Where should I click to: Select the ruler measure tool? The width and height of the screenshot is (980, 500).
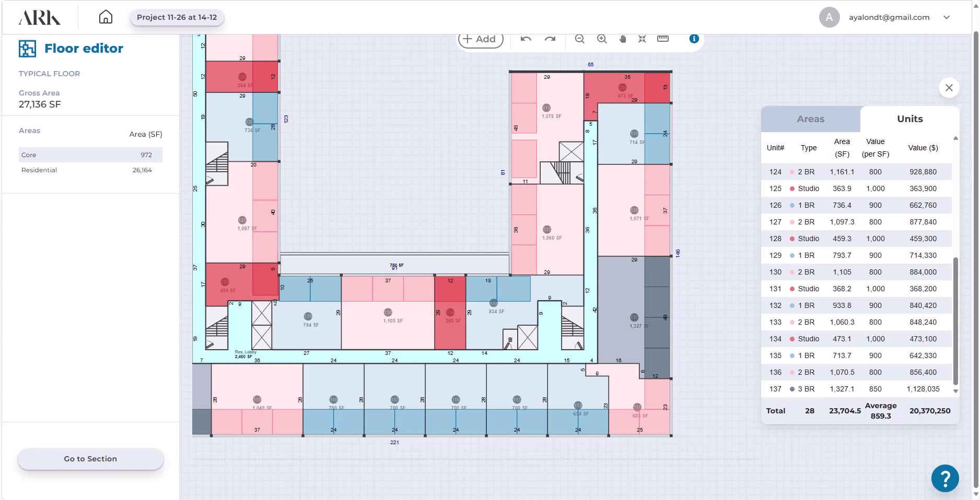coord(663,39)
